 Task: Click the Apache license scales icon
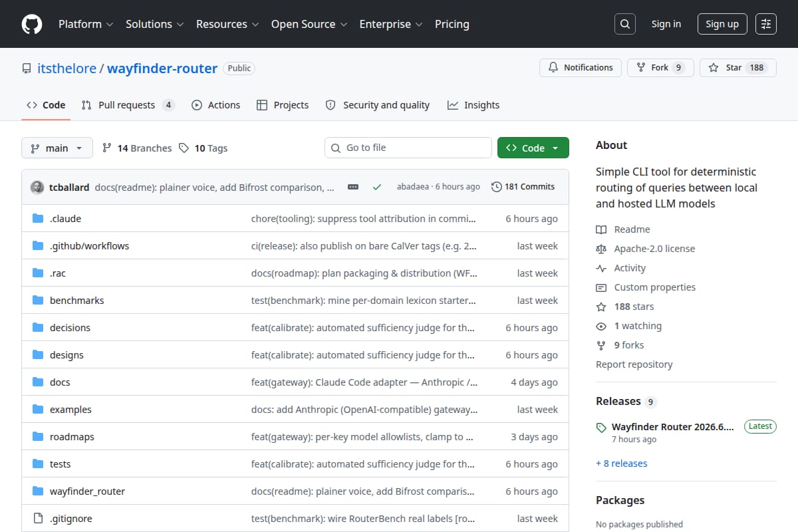(x=601, y=249)
